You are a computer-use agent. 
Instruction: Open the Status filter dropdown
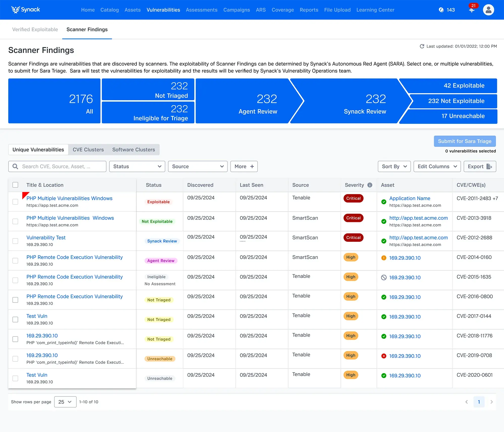point(137,166)
